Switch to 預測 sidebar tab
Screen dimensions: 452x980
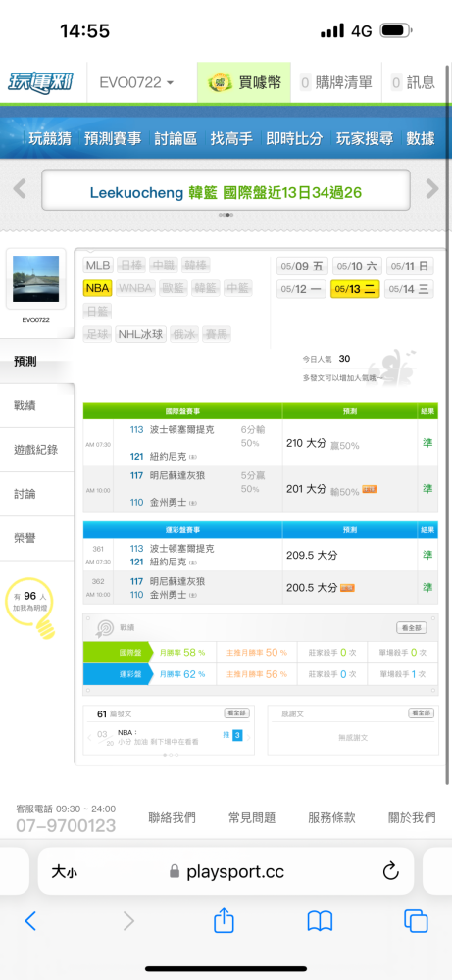click(x=37, y=362)
